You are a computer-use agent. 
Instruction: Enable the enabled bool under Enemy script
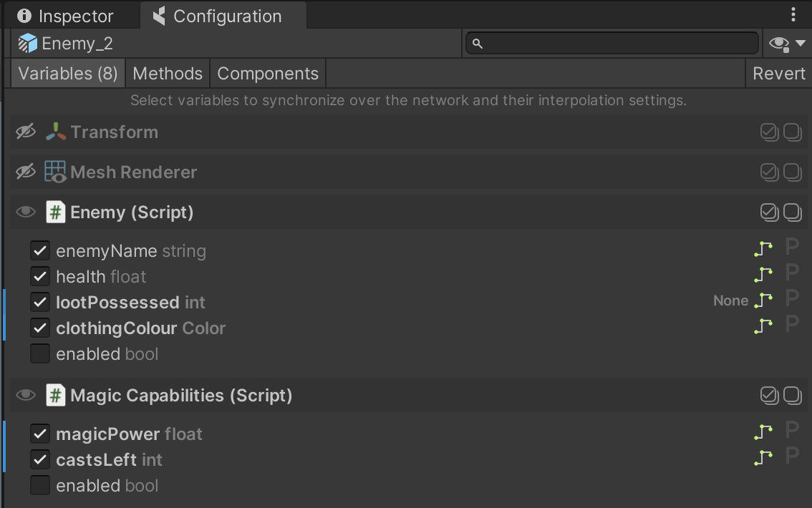(40, 354)
